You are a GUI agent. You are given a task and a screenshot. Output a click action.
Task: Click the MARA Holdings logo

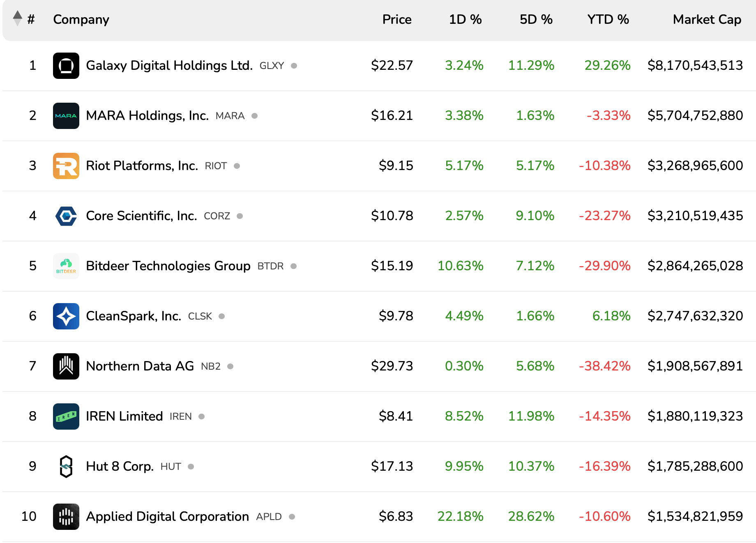(x=66, y=115)
